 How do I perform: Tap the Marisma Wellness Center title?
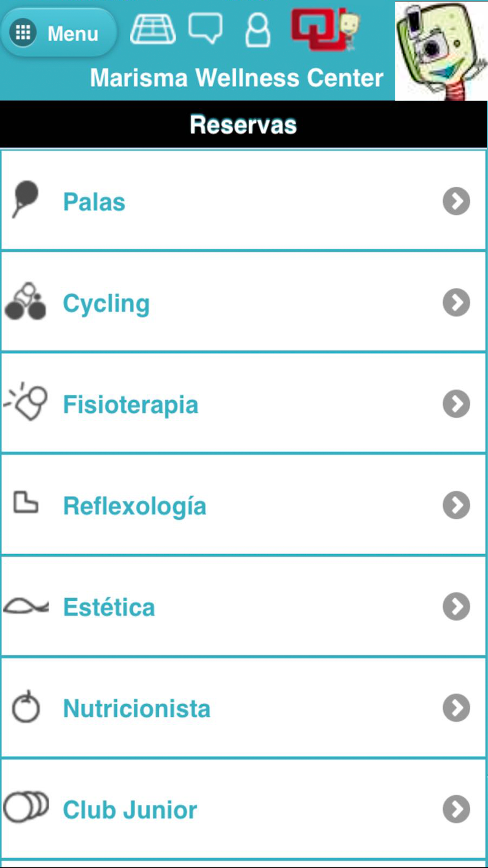[237, 78]
